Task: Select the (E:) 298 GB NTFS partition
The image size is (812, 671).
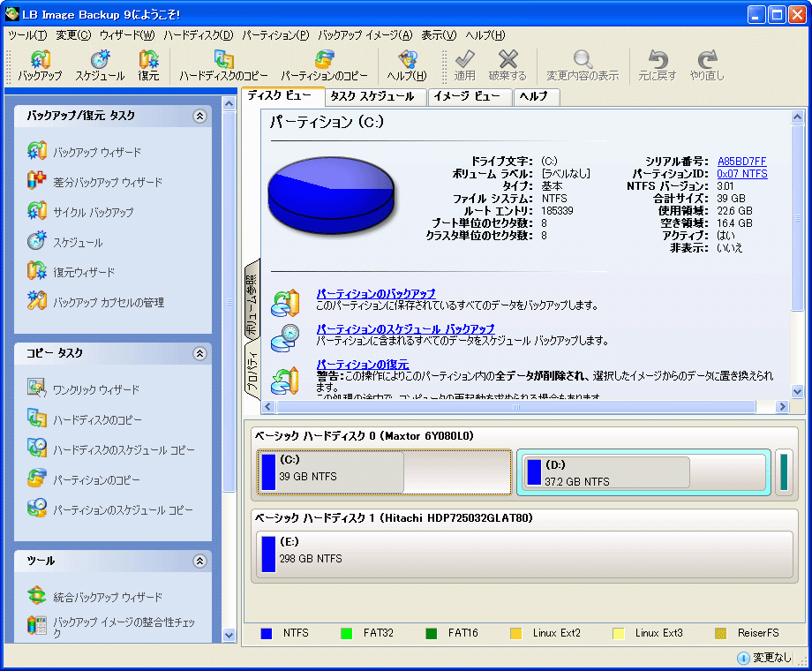Action: 524,554
